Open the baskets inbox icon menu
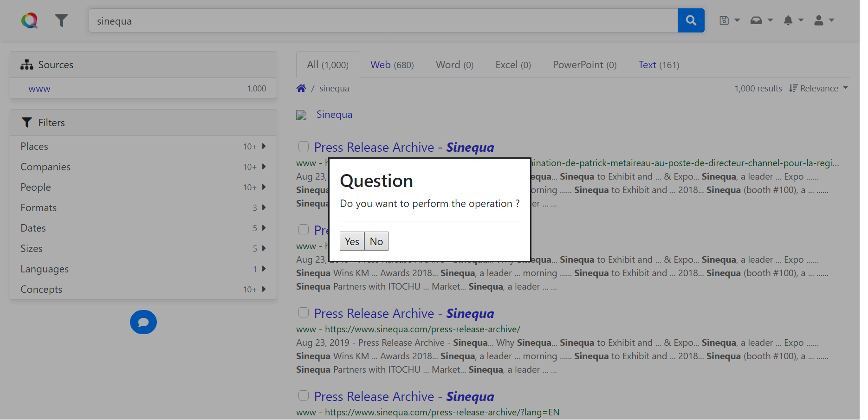 761,20
